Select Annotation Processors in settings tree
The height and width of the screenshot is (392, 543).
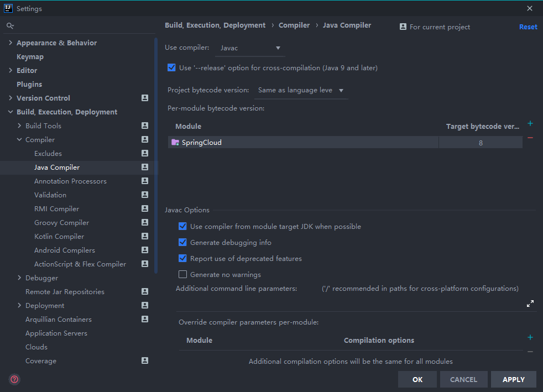[x=70, y=181]
